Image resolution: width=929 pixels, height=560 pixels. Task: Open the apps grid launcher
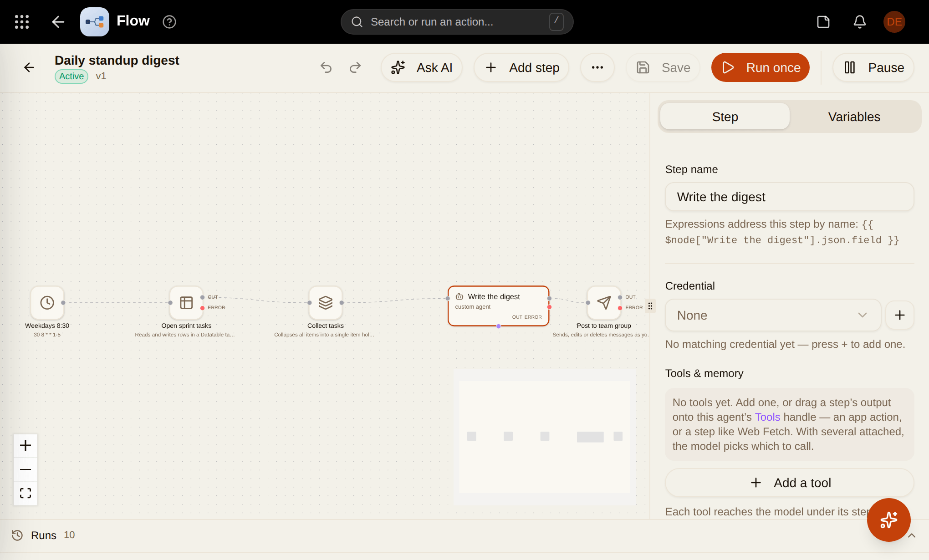(x=22, y=22)
